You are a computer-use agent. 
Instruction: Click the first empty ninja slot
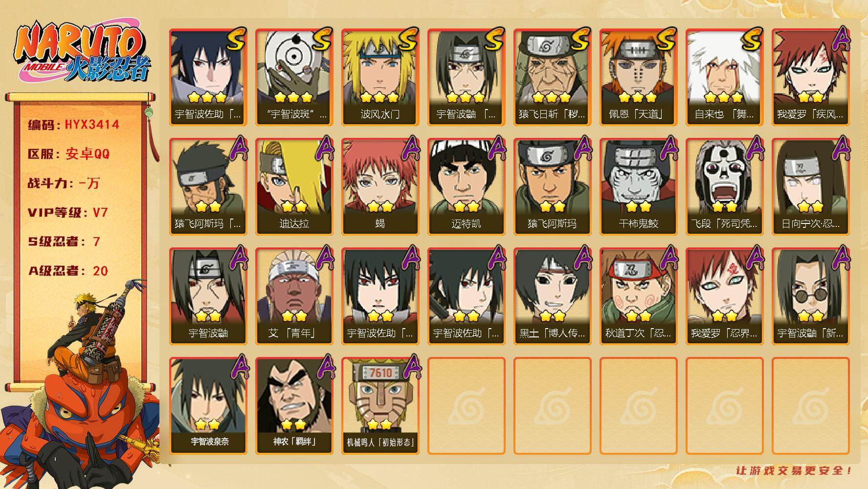tap(466, 406)
